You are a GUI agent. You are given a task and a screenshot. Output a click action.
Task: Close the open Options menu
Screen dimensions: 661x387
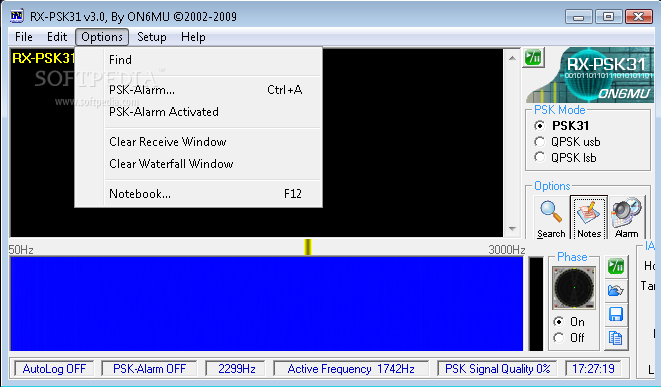click(102, 37)
